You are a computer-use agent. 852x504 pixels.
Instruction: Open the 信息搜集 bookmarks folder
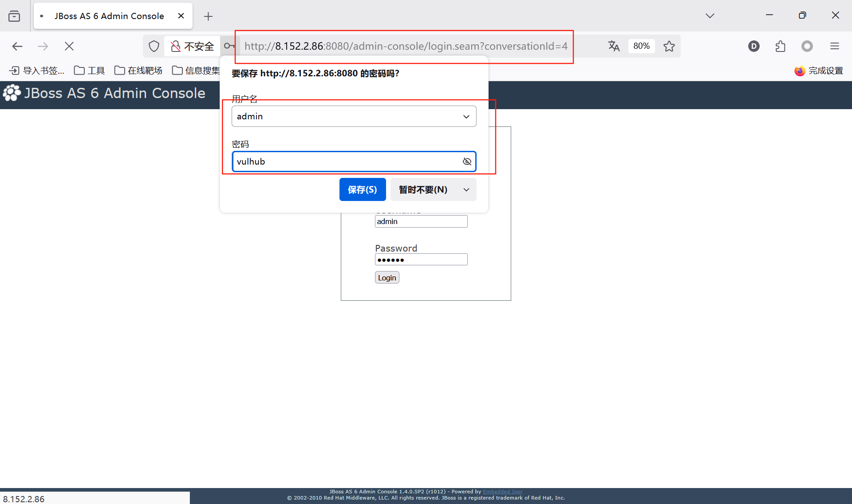pos(196,71)
